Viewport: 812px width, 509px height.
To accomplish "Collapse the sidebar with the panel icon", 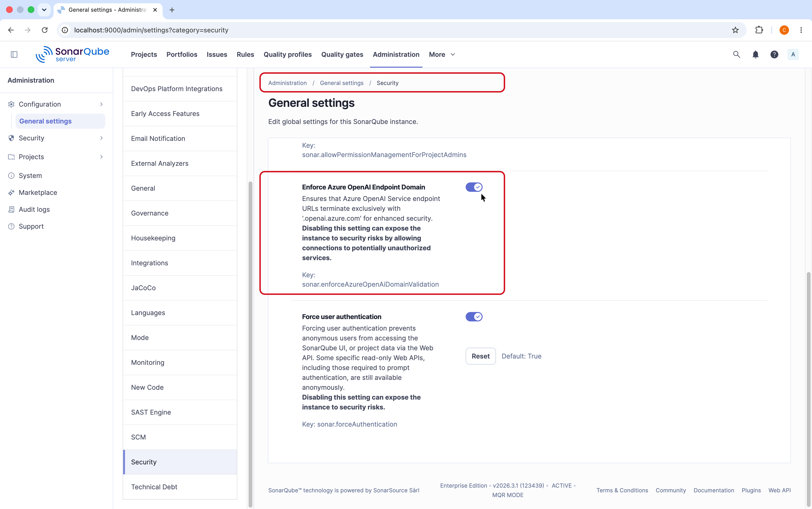I will pos(14,54).
